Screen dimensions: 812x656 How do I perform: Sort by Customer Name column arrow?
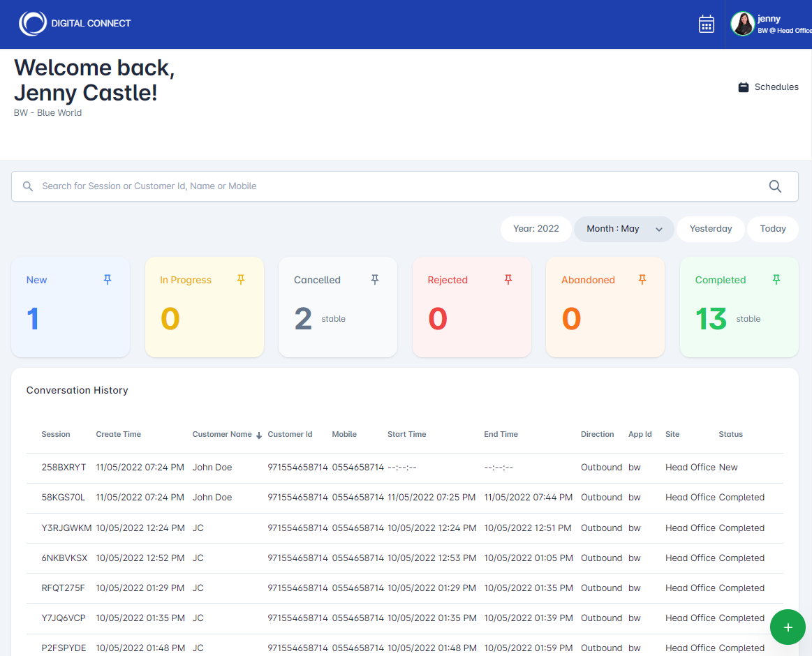(x=259, y=435)
